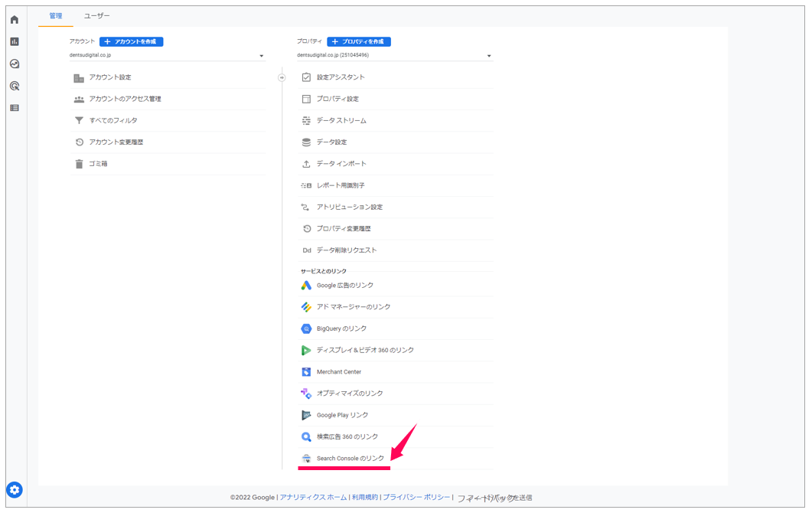Viewport: 812px width, 513px height.
Task: Switch to the ユーザー tab
Action: 97,16
